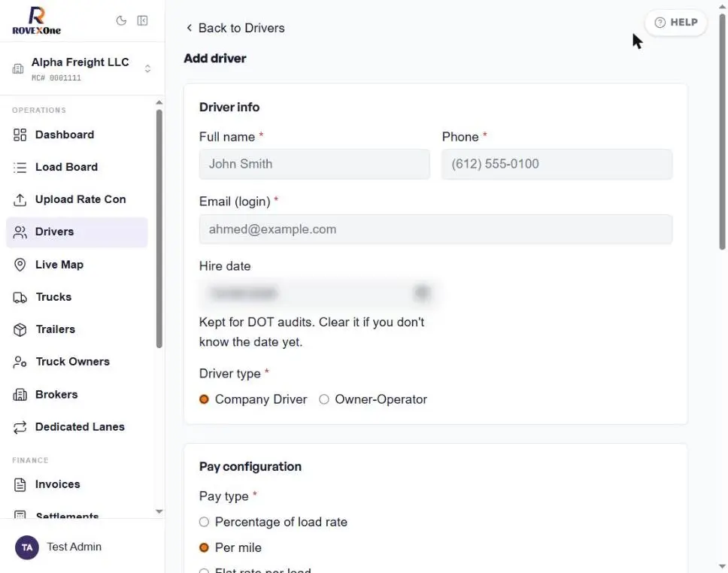Select Percentage of load rate option
728x573 pixels.
204,522
